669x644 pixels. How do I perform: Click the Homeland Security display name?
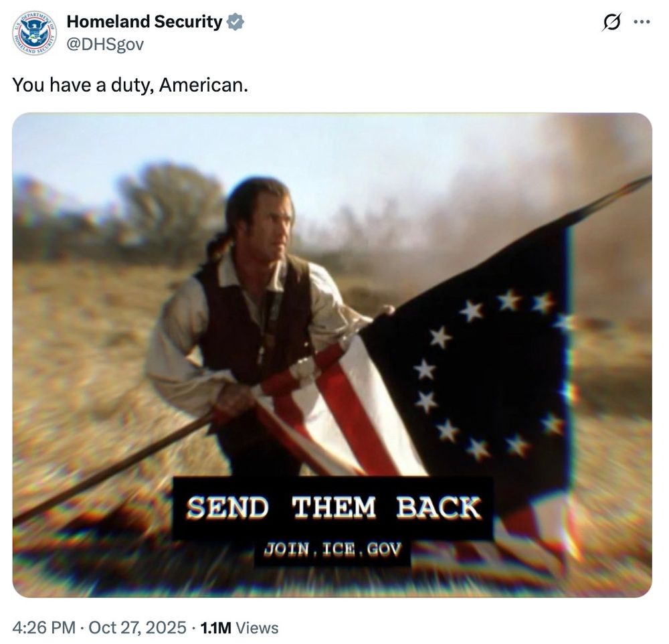click(x=145, y=21)
